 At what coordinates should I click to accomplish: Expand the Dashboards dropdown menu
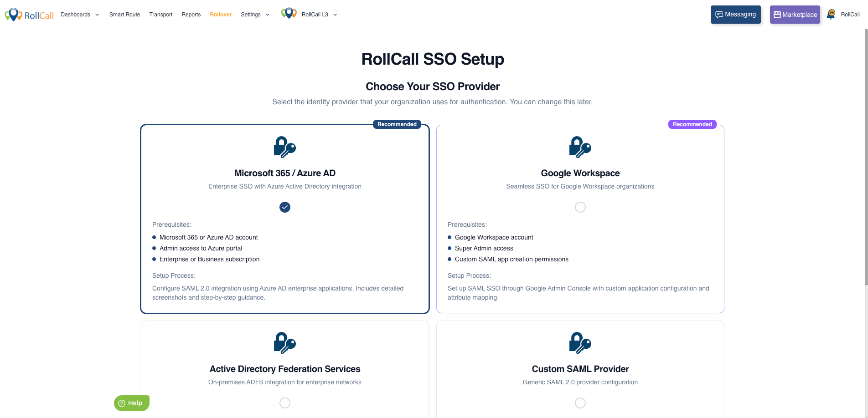pyautogui.click(x=80, y=15)
